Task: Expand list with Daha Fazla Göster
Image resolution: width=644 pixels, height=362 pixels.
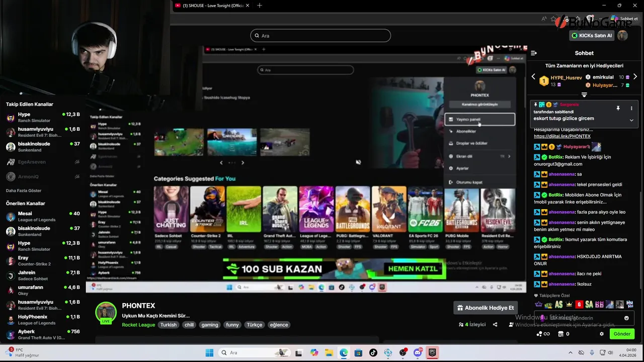Action: (x=24, y=191)
